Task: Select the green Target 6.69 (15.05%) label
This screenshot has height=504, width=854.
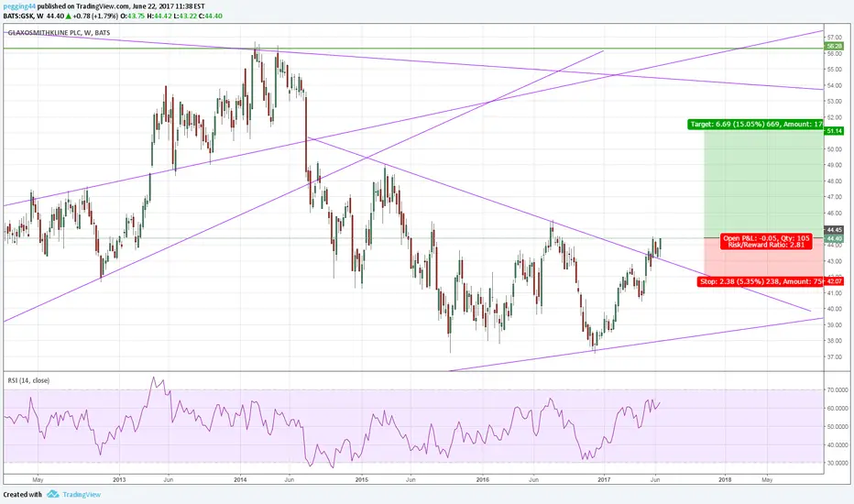Action: pyautogui.click(x=757, y=125)
